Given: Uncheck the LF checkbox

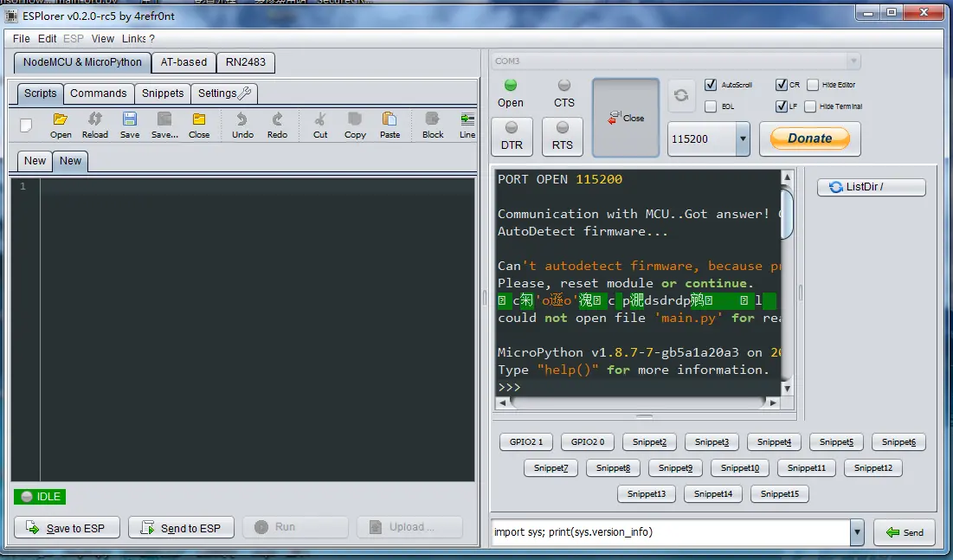Looking at the screenshot, I should [782, 106].
